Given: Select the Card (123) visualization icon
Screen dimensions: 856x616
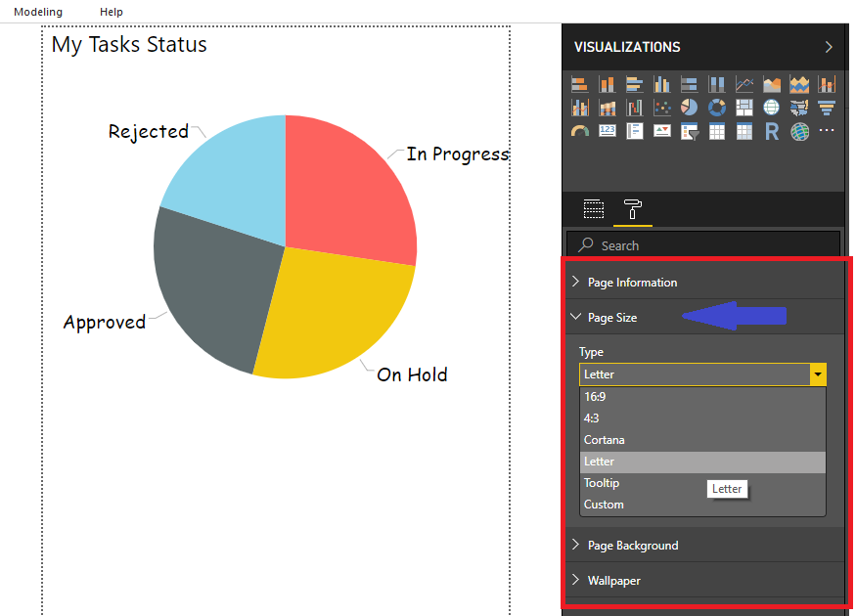Looking at the screenshot, I should (x=607, y=130).
